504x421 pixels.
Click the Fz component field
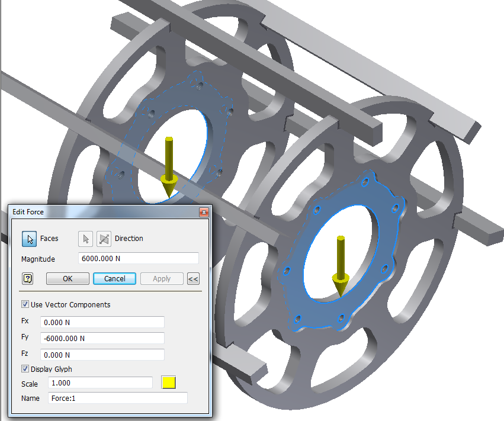(x=102, y=355)
